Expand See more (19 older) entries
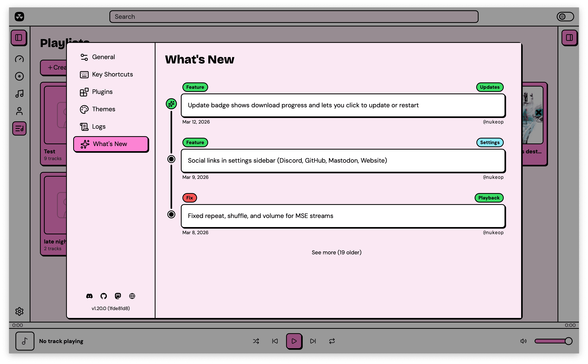Screen dimensions: 588x364 [336, 252]
